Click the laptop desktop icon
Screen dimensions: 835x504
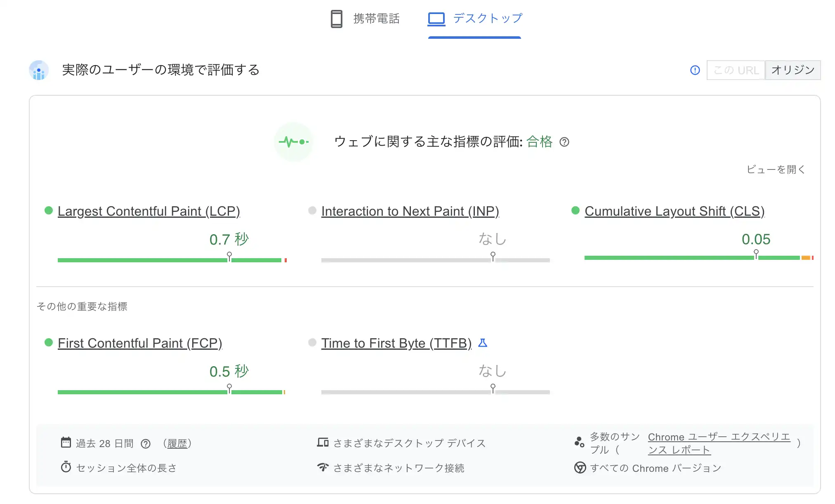coord(436,18)
